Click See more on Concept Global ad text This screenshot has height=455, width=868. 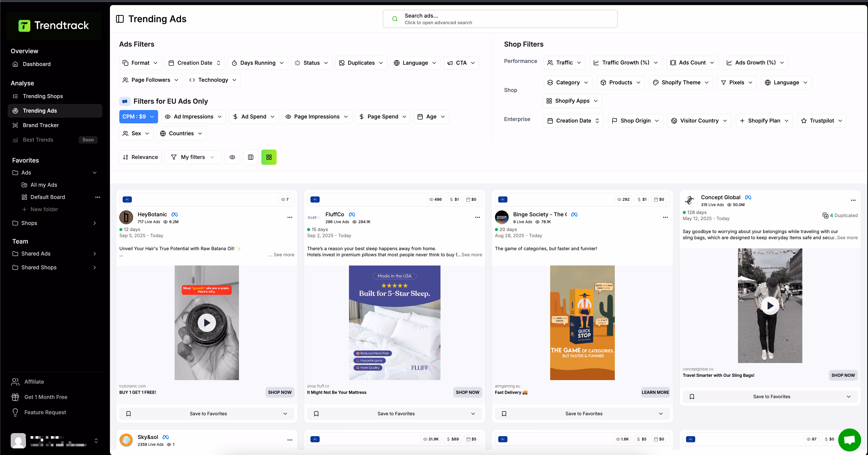tap(847, 238)
